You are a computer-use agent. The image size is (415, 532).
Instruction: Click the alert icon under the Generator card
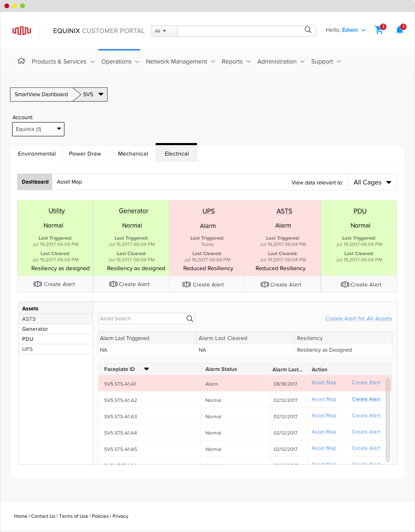click(x=113, y=284)
